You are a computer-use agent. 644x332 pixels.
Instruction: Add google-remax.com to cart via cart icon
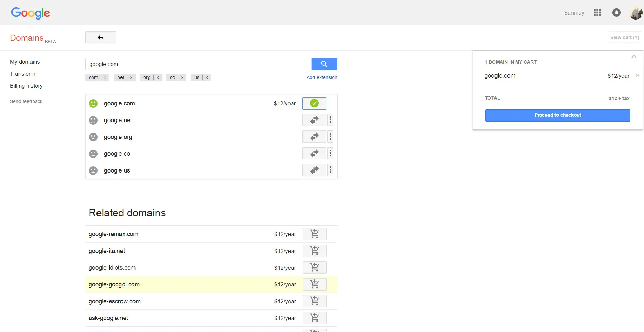point(315,234)
